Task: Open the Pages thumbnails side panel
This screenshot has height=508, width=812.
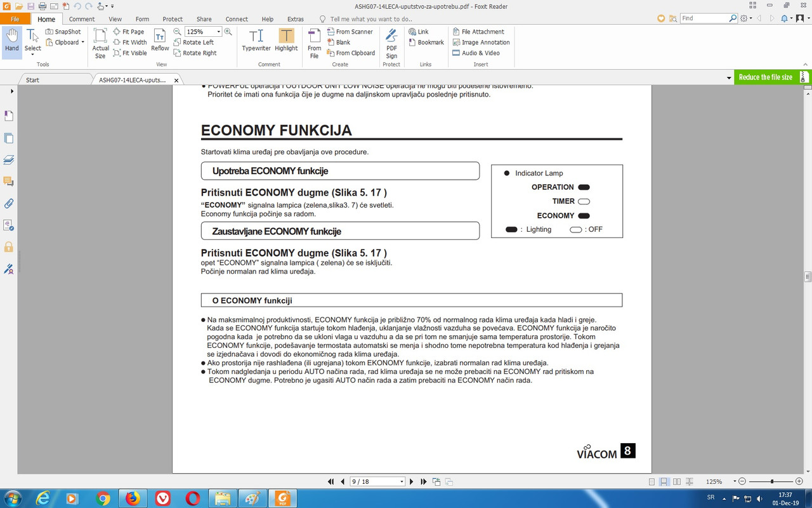Action: click(x=9, y=138)
